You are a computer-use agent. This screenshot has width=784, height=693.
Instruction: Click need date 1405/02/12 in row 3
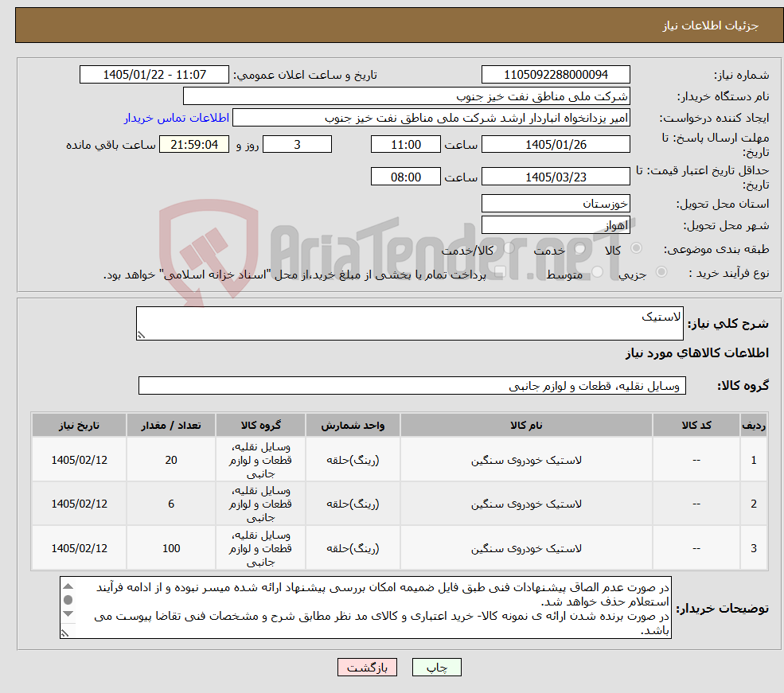(x=79, y=548)
